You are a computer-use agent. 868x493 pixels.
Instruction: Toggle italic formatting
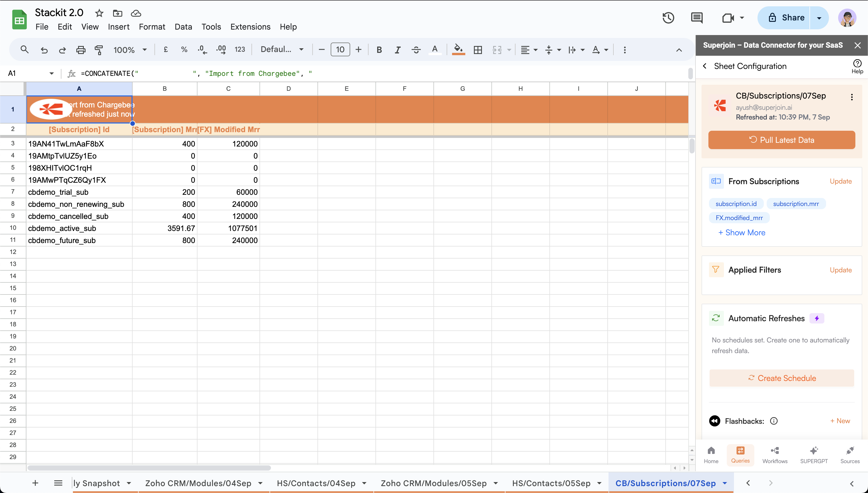click(398, 50)
